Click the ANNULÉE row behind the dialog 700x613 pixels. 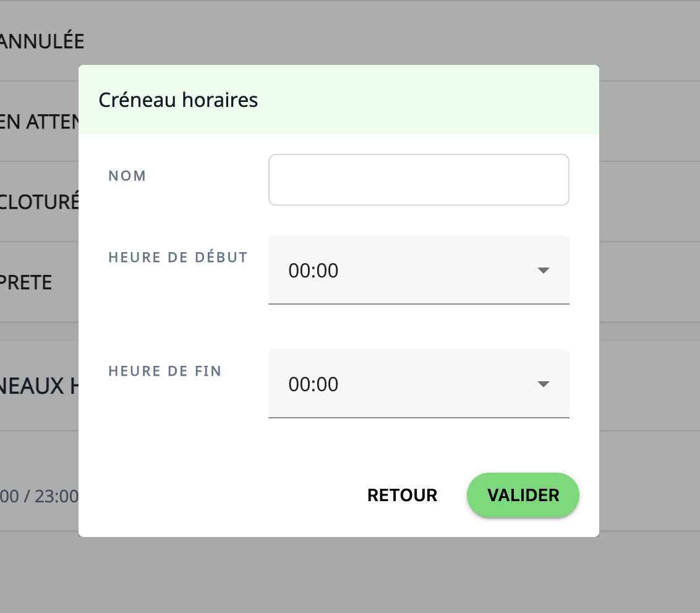pos(41,41)
